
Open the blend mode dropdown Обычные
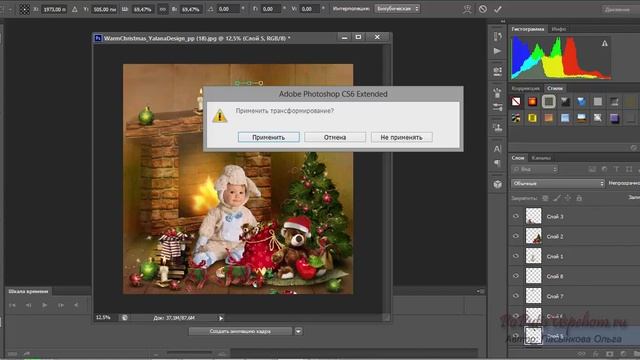[558, 183]
